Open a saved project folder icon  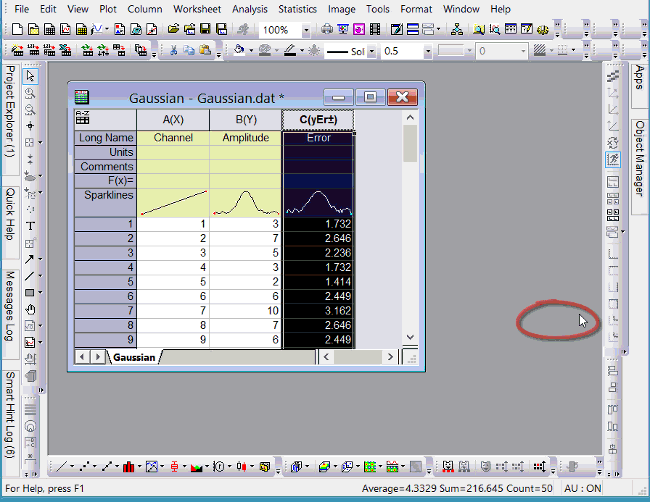pyautogui.click(x=173, y=30)
